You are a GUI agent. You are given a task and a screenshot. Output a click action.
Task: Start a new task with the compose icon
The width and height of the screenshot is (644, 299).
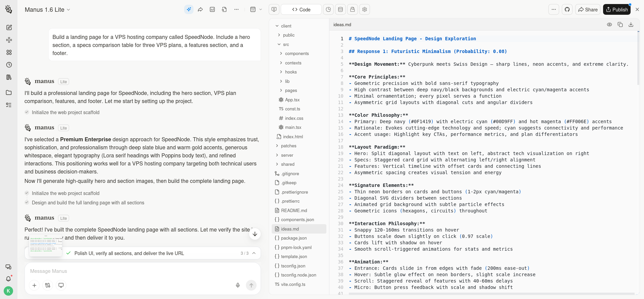pyautogui.click(x=9, y=28)
